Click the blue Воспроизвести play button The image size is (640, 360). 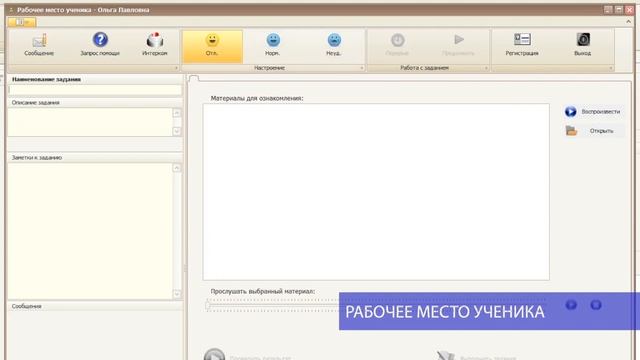(x=594, y=111)
